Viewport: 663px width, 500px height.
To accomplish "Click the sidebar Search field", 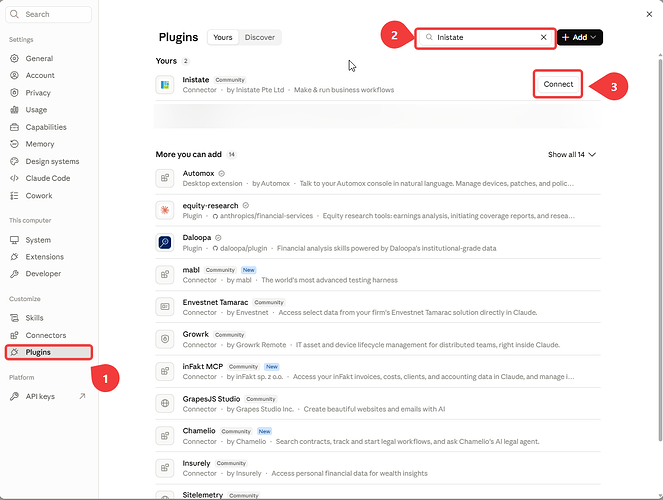I will click(x=48, y=14).
